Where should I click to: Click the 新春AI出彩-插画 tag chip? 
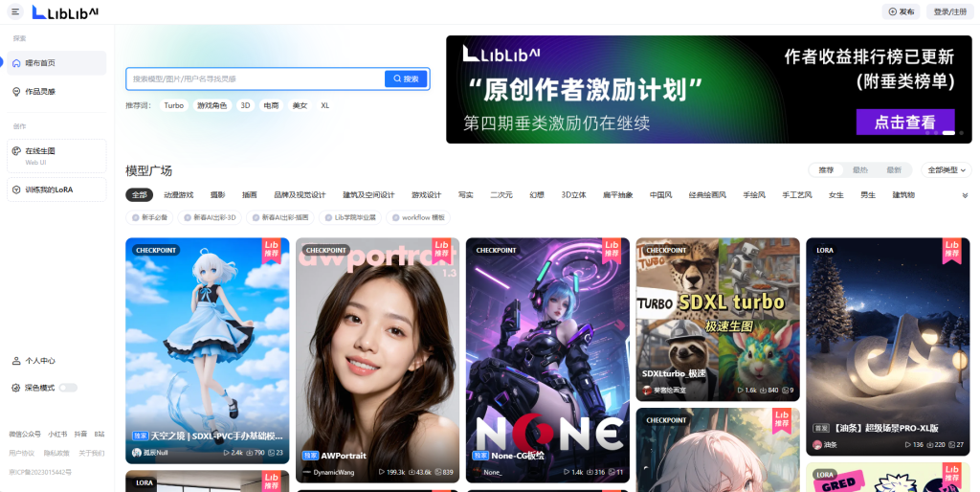(x=280, y=217)
